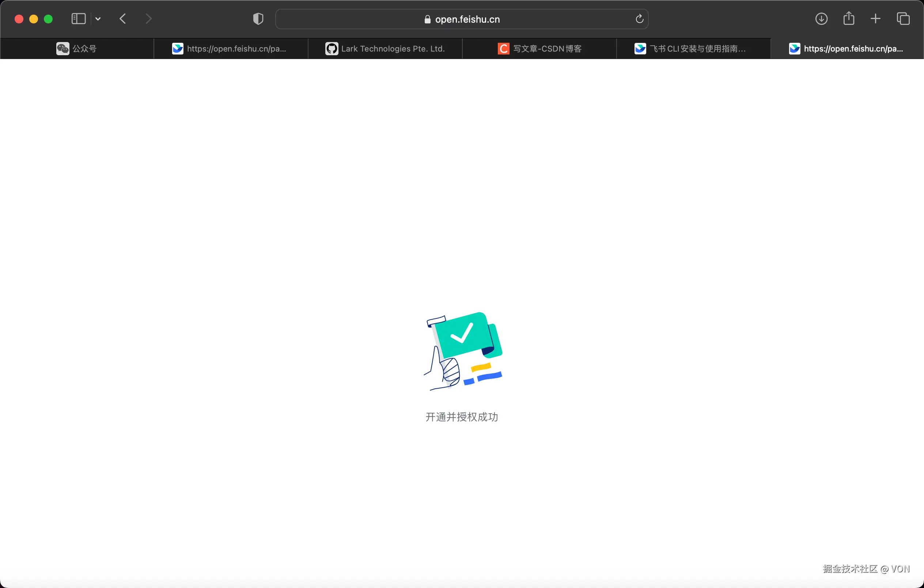Screen dimensions: 924x588
Task: Click the 开通并授权成功 message text
Action: 462,417
